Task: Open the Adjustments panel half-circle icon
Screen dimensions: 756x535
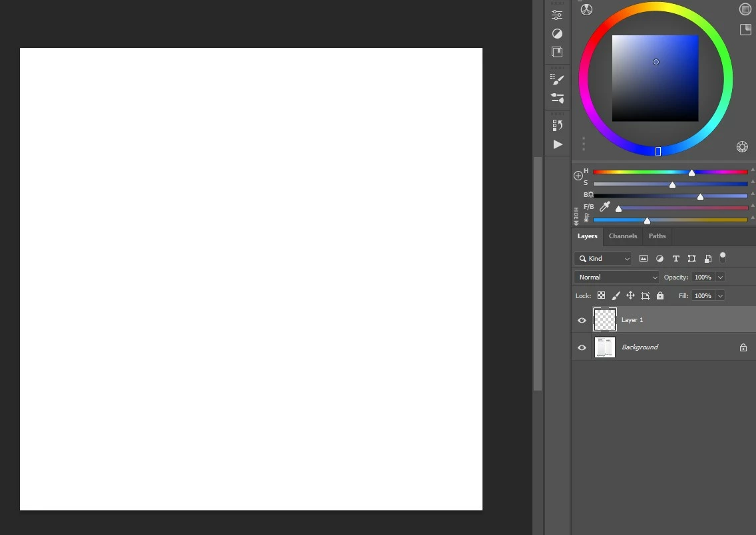Action: (x=557, y=33)
